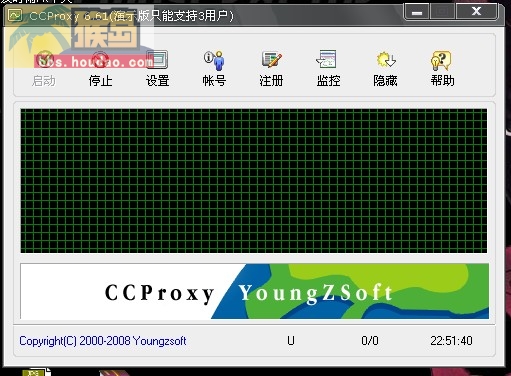Click the 注册 (Register) icon
The height and width of the screenshot is (376, 511).
(271, 60)
